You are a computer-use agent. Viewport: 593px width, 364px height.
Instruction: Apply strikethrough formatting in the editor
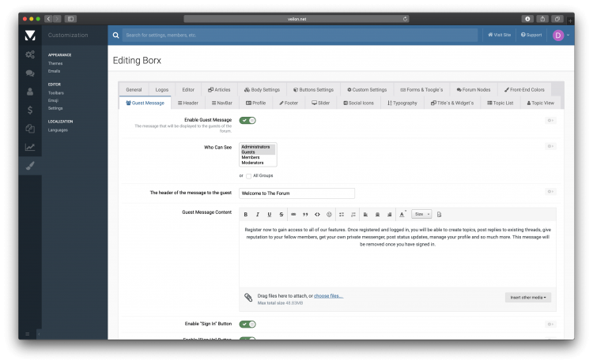pyautogui.click(x=281, y=215)
